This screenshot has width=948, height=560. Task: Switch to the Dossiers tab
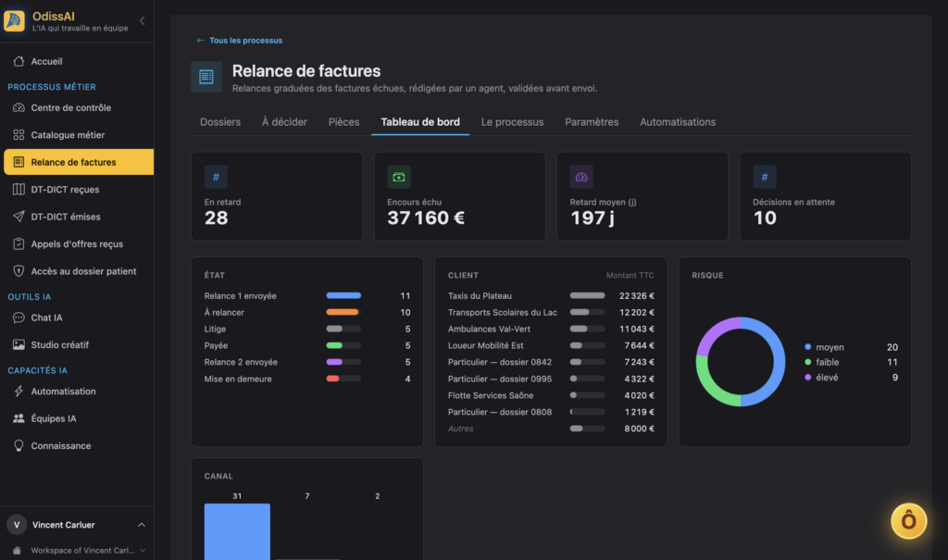220,122
